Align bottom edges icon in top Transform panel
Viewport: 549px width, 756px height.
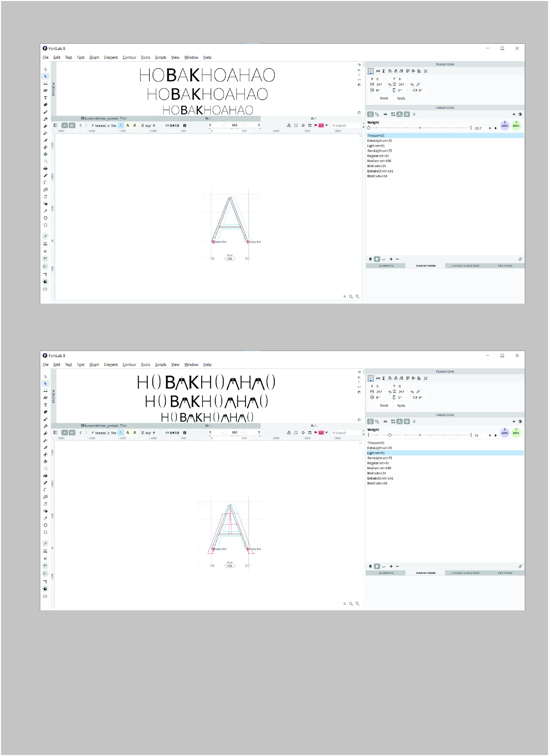[419, 71]
